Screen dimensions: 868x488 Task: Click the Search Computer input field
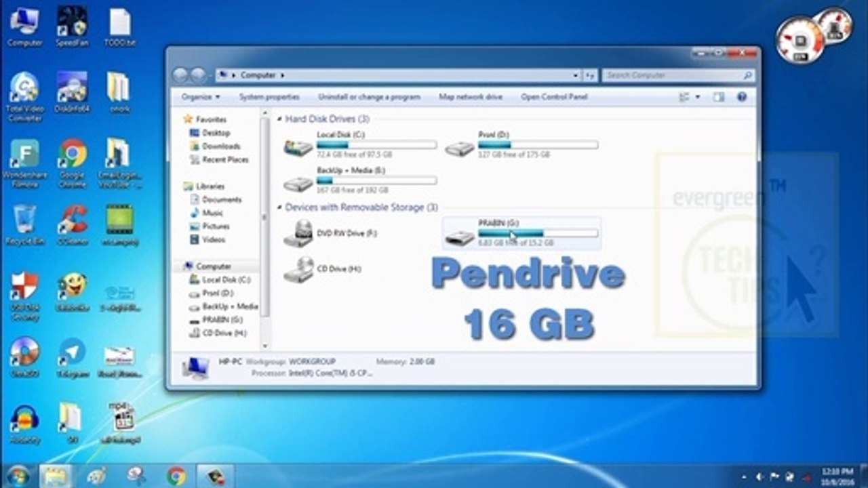[x=678, y=75]
